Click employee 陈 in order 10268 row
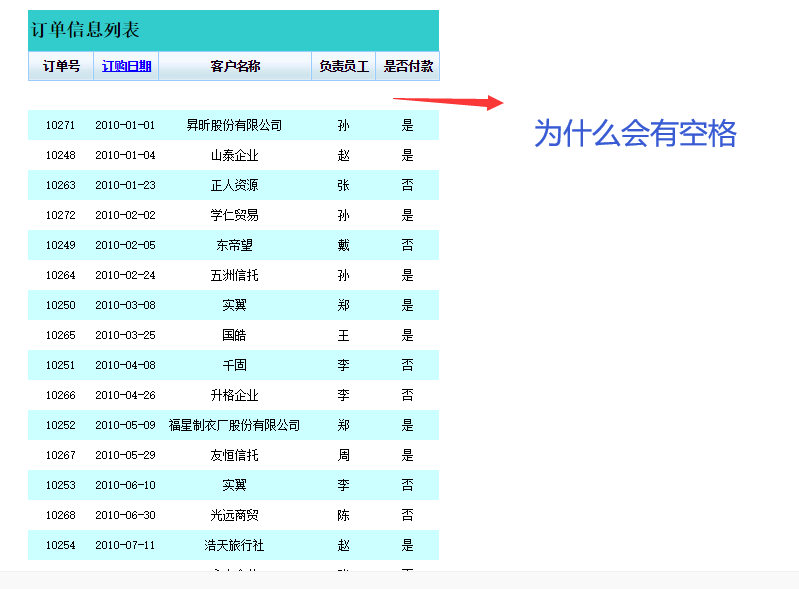 pyautogui.click(x=343, y=516)
